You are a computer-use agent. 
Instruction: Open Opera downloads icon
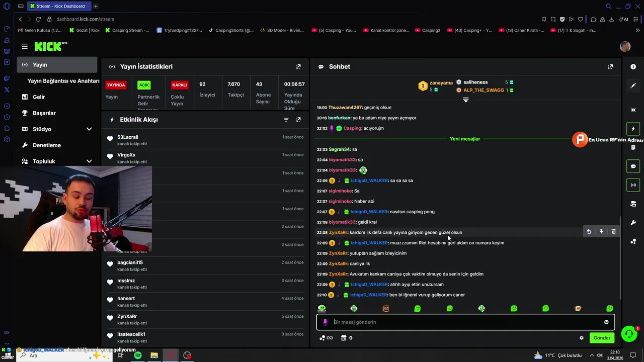click(x=611, y=19)
